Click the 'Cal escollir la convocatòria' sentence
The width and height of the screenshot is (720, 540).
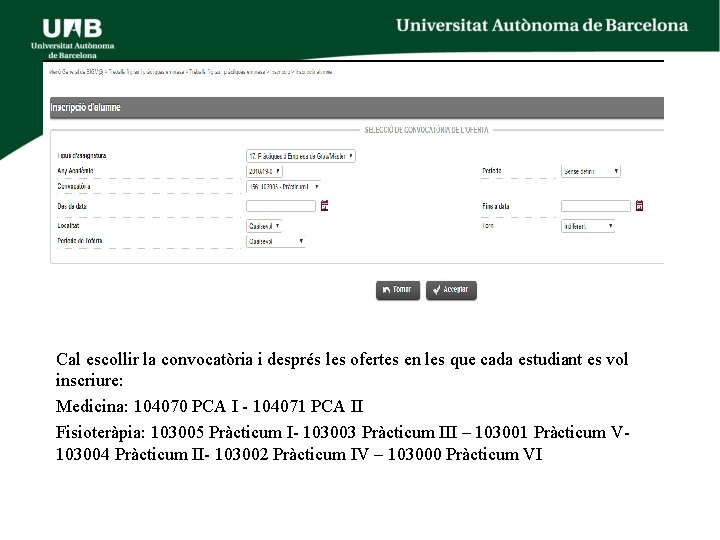(342, 370)
